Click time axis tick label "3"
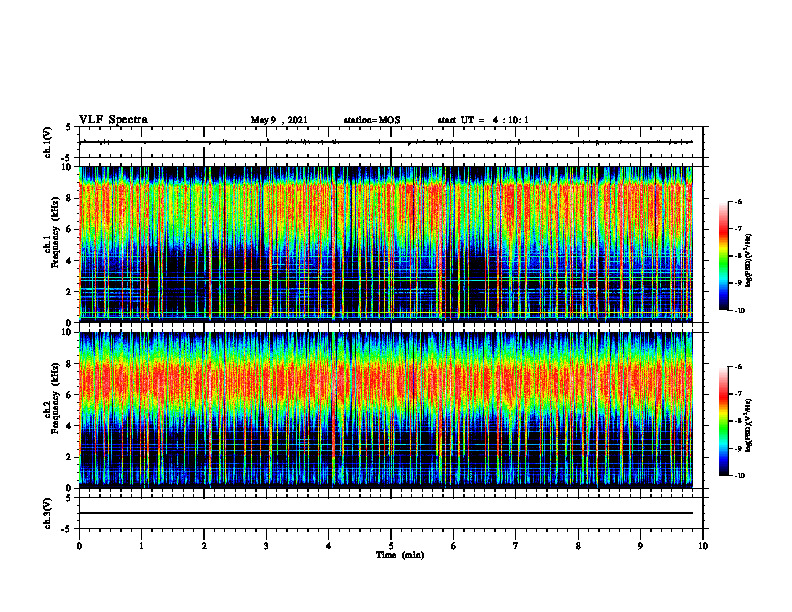 [x=266, y=546]
